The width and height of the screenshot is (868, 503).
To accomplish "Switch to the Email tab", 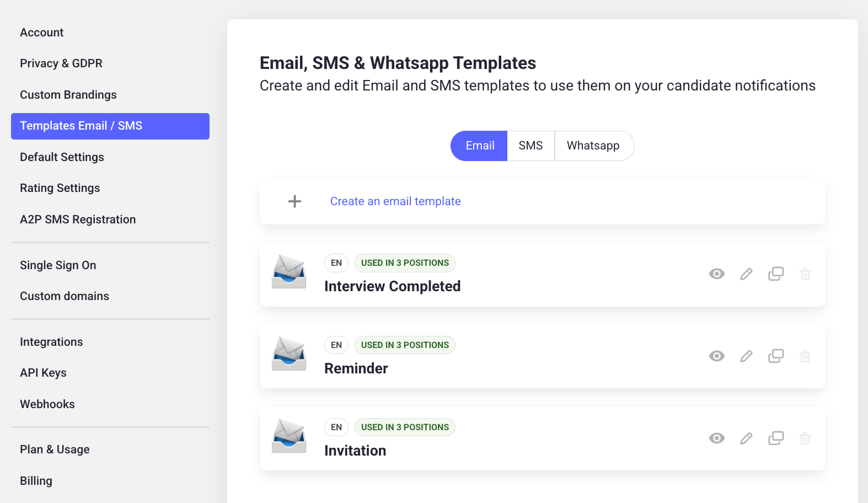I will [479, 146].
